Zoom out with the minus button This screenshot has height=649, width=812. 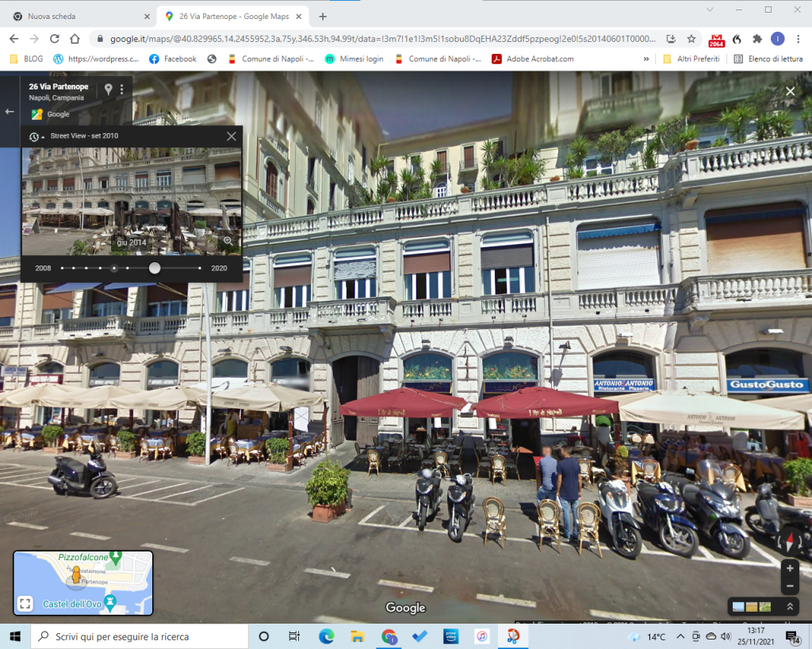point(789,586)
